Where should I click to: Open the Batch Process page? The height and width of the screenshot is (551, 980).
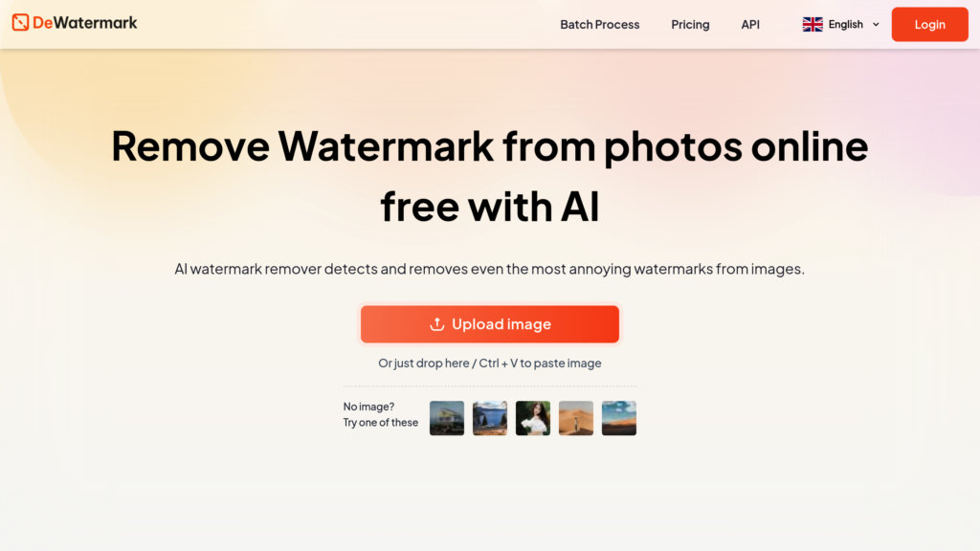tap(599, 24)
